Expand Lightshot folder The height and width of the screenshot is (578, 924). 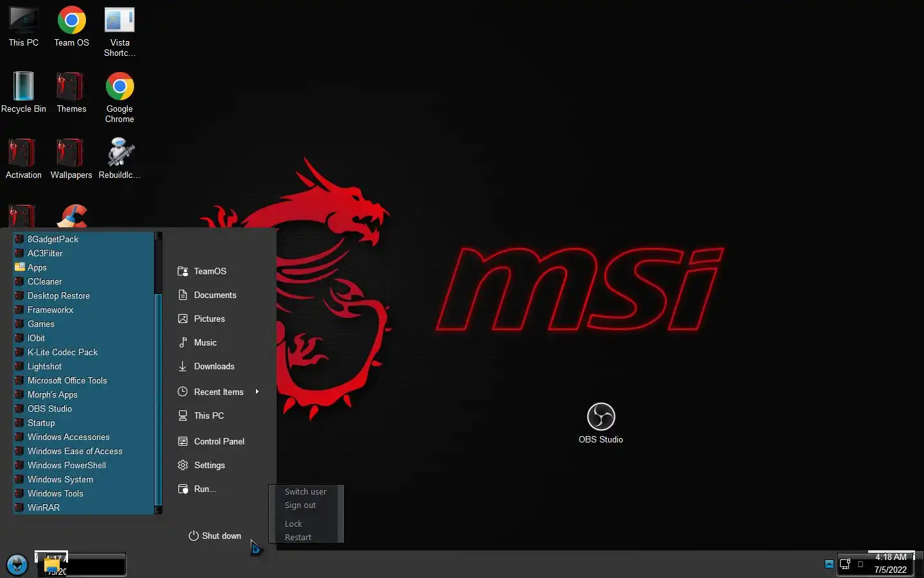84,366
